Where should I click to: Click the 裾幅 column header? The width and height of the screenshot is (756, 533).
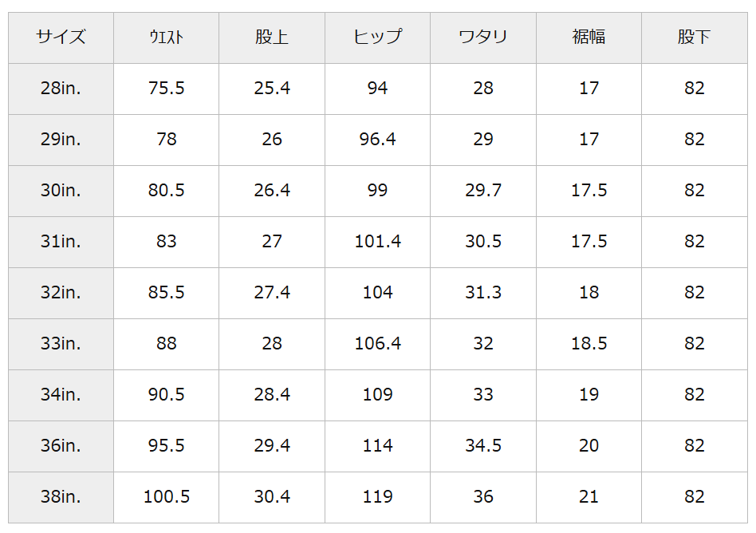coord(589,37)
